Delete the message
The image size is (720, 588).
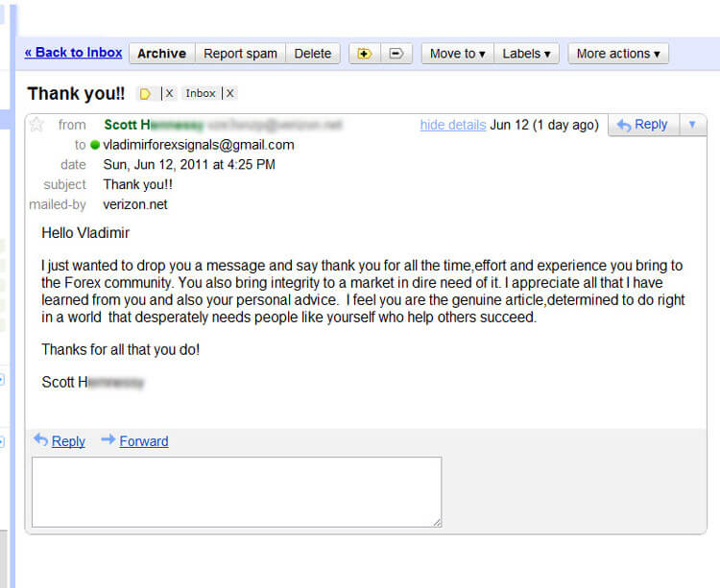313,54
